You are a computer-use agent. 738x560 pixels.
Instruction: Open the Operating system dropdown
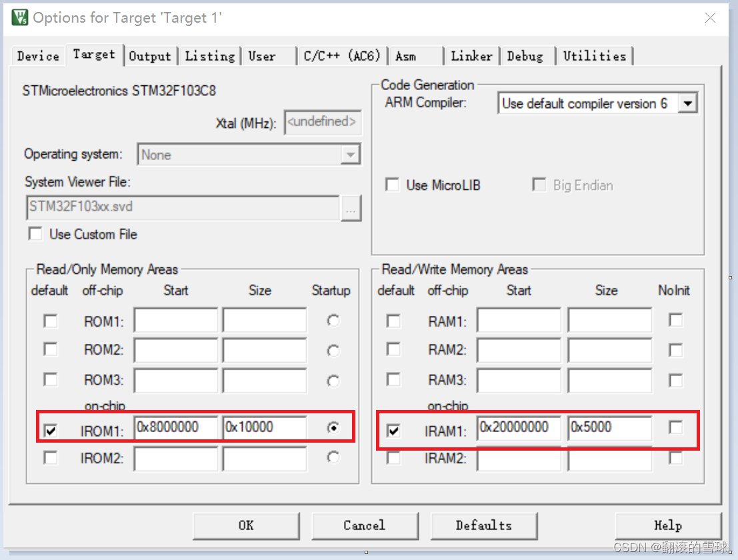point(351,154)
